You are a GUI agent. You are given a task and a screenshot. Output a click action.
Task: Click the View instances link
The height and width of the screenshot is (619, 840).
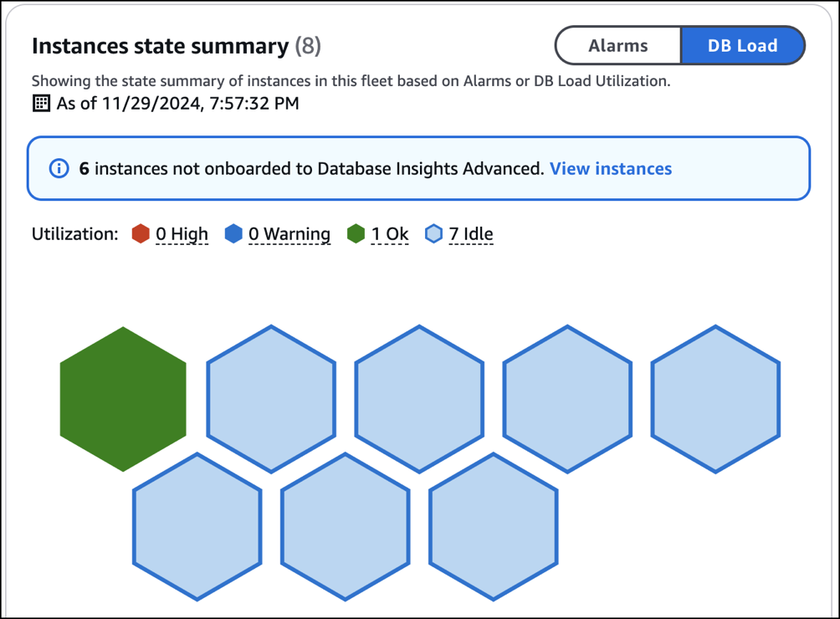tap(611, 169)
